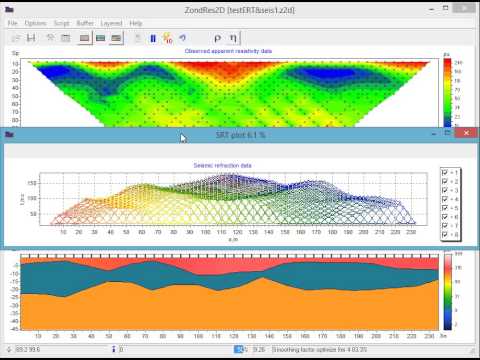Toggle checkbox for seismic series 6
Viewport: 480px width, 360px height.
pos(445,217)
